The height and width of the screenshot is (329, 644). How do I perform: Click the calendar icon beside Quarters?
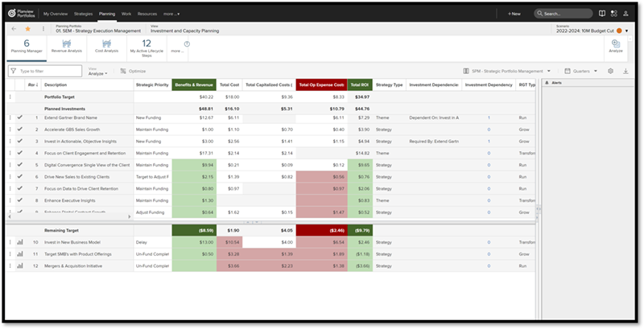(568, 71)
